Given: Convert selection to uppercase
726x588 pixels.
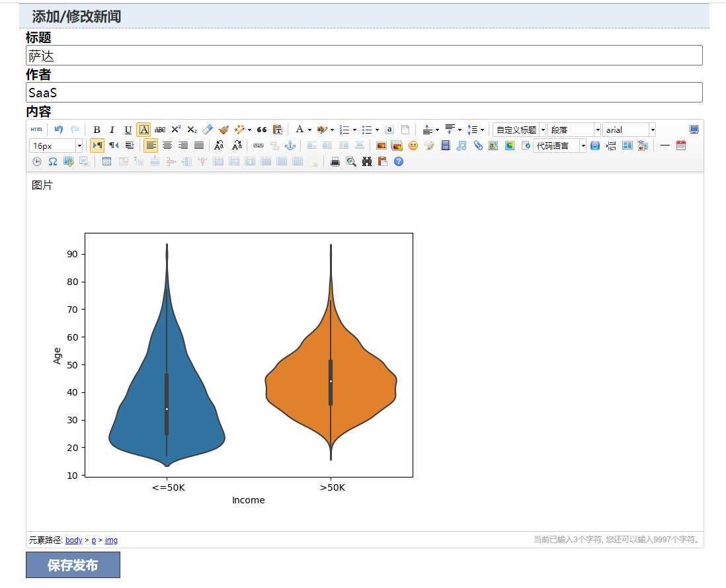Looking at the screenshot, I should point(219,146).
